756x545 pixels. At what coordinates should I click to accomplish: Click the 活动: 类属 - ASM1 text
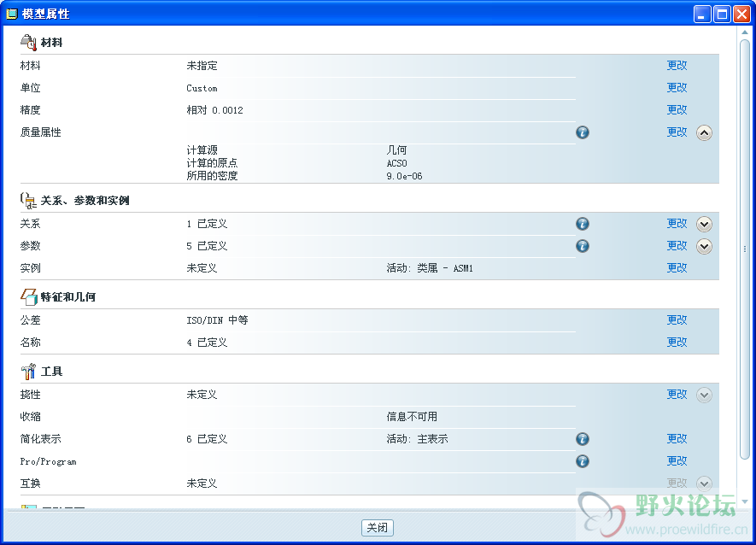coord(429,268)
